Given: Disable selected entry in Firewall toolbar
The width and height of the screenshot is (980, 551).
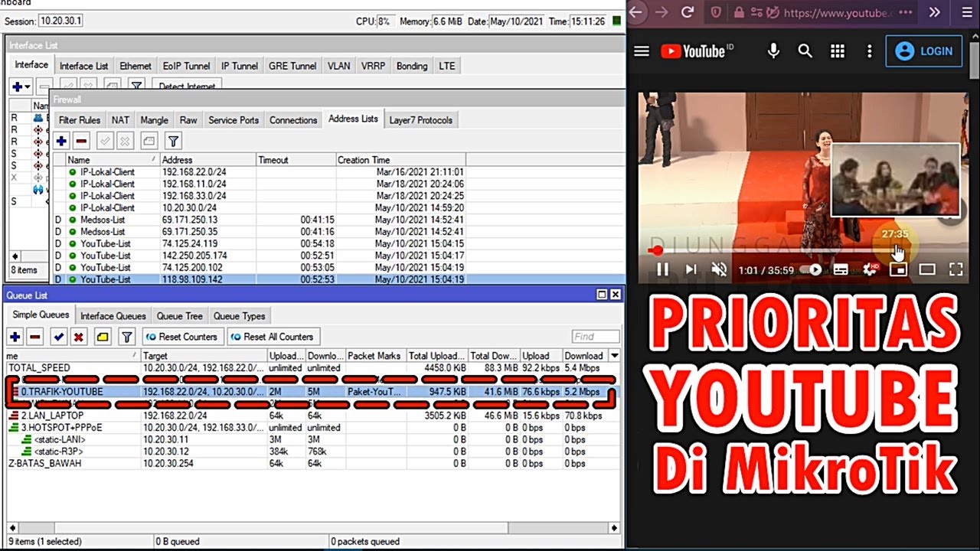Looking at the screenshot, I should (x=125, y=141).
